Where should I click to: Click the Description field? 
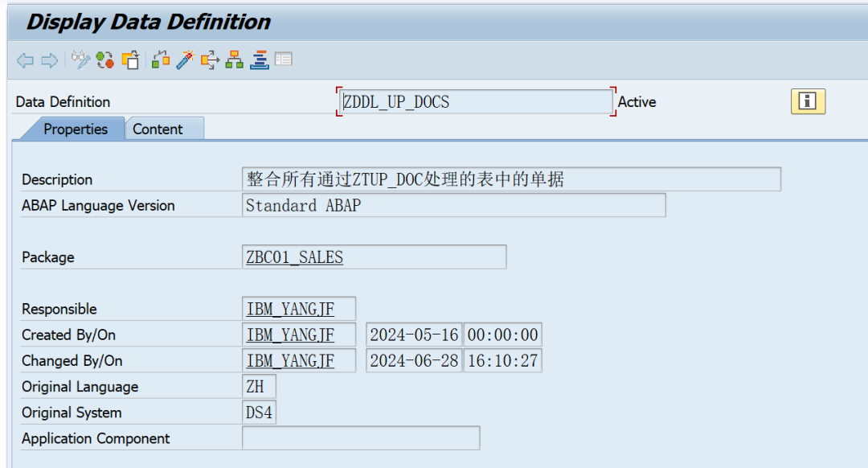click(x=511, y=179)
